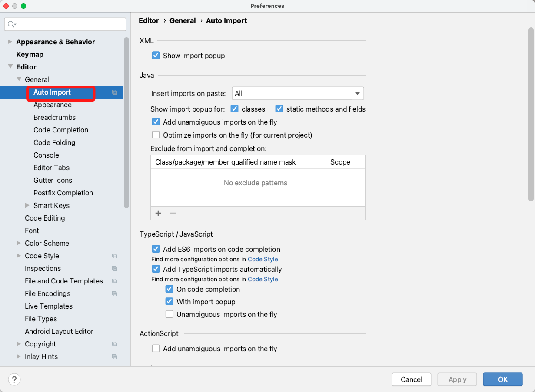
Task: Click the minus icon below the exclude table
Action: (x=173, y=213)
